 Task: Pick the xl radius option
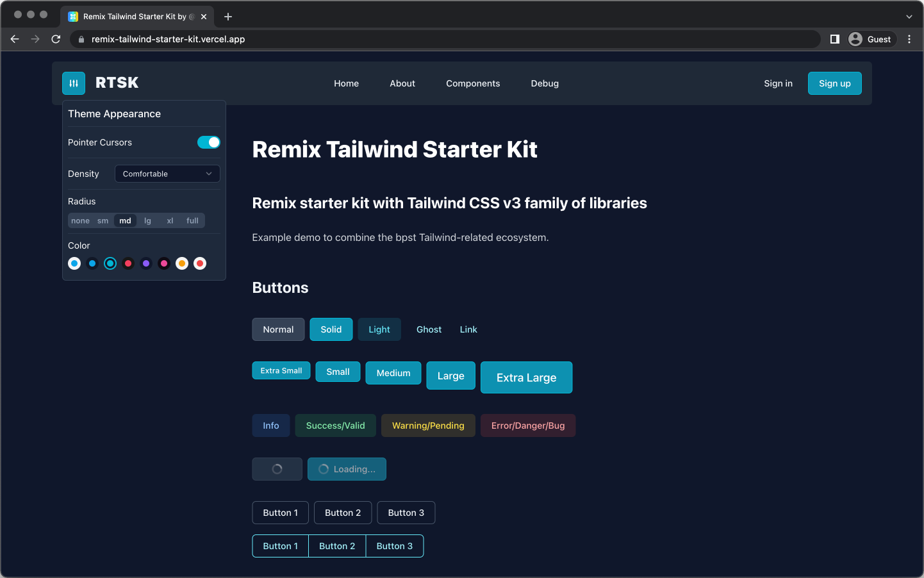170,220
